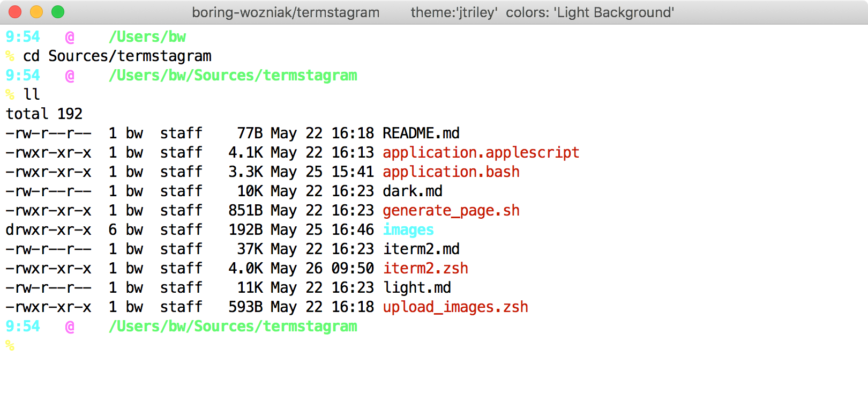
Task: Click the green maximize window button
Action: coord(58,12)
